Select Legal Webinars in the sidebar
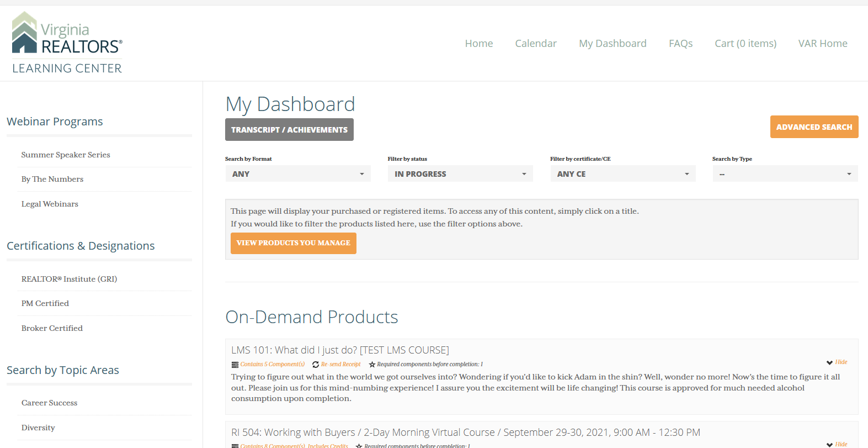The height and width of the screenshot is (448, 868). (50, 204)
